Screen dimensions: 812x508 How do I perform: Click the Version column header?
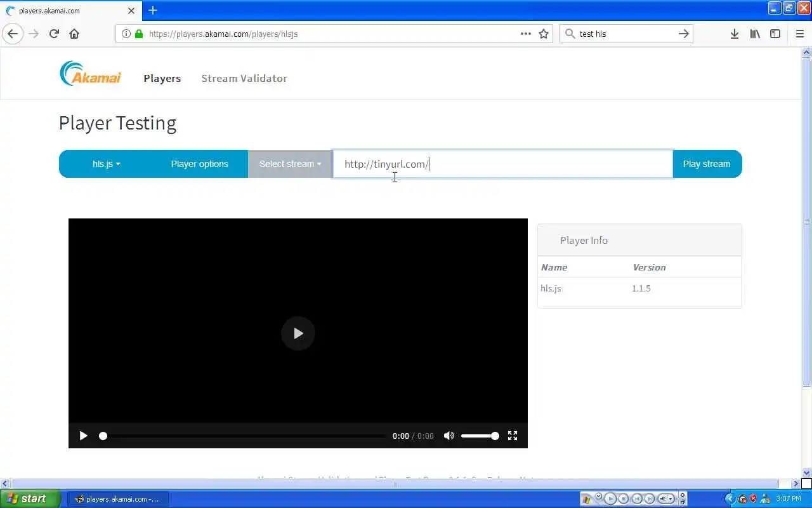tap(649, 267)
